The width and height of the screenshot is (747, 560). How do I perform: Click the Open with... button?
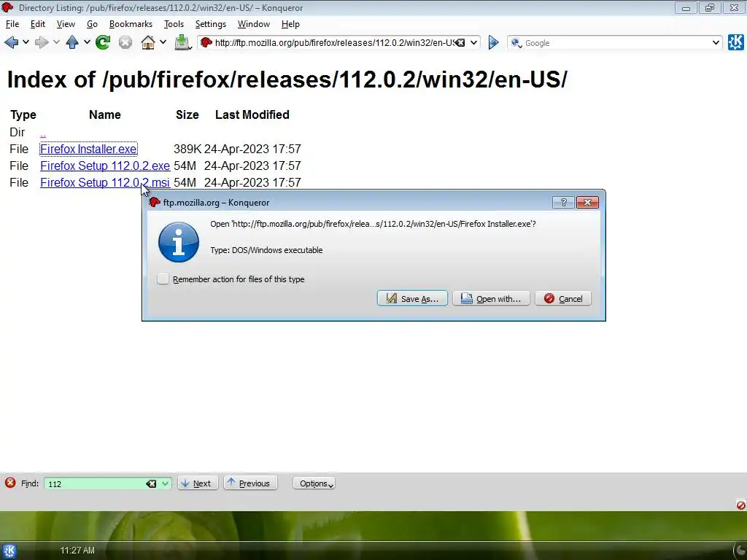click(491, 298)
